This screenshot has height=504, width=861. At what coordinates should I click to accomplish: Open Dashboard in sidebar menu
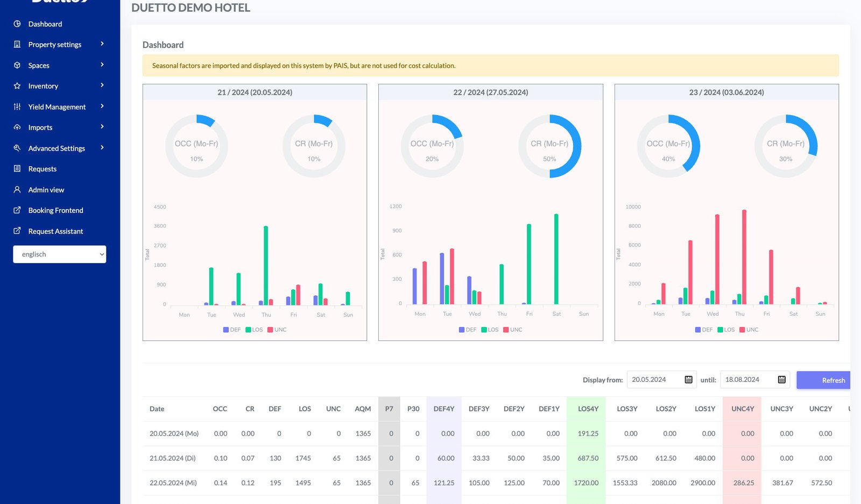tap(45, 24)
